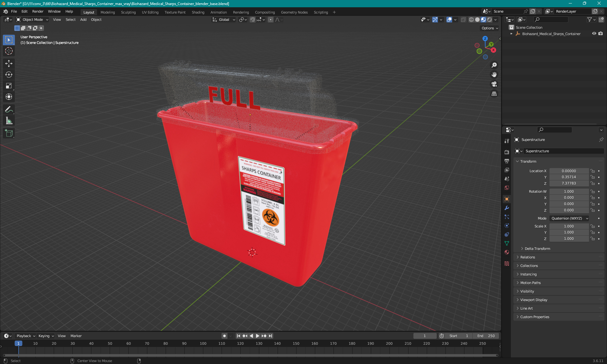This screenshot has width=607, height=364.
Task: Expand Biohazard_Medical_Sharps_Container tree item
Action: coord(511,34)
